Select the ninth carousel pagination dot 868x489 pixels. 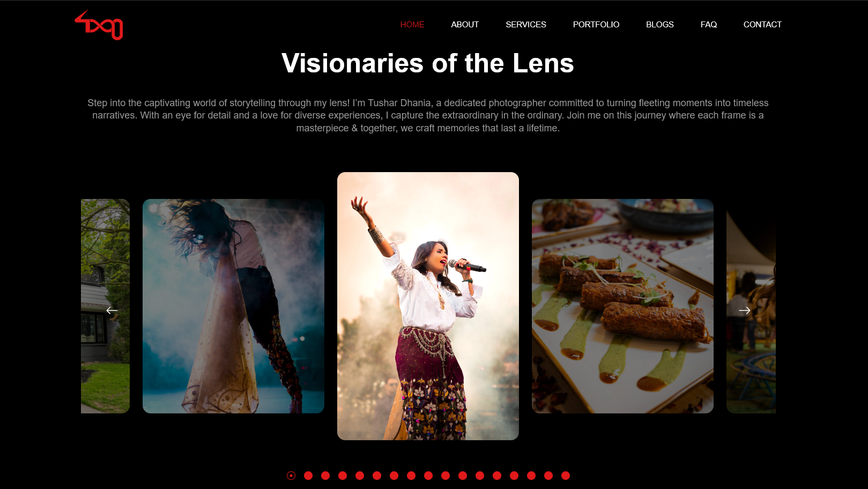click(428, 476)
